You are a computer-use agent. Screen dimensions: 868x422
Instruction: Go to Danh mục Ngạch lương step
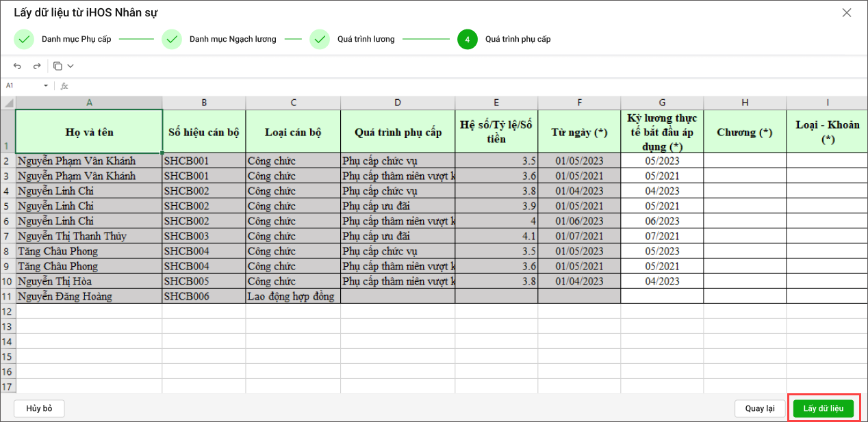(233, 40)
